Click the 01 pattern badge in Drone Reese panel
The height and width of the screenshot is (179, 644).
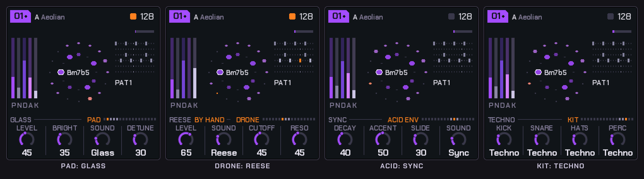pos(180,16)
